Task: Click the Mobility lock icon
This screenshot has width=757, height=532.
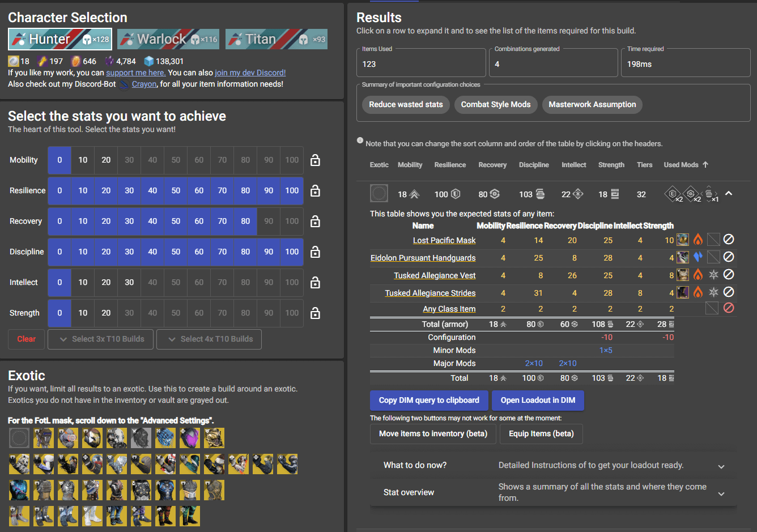Action: click(x=314, y=160)
